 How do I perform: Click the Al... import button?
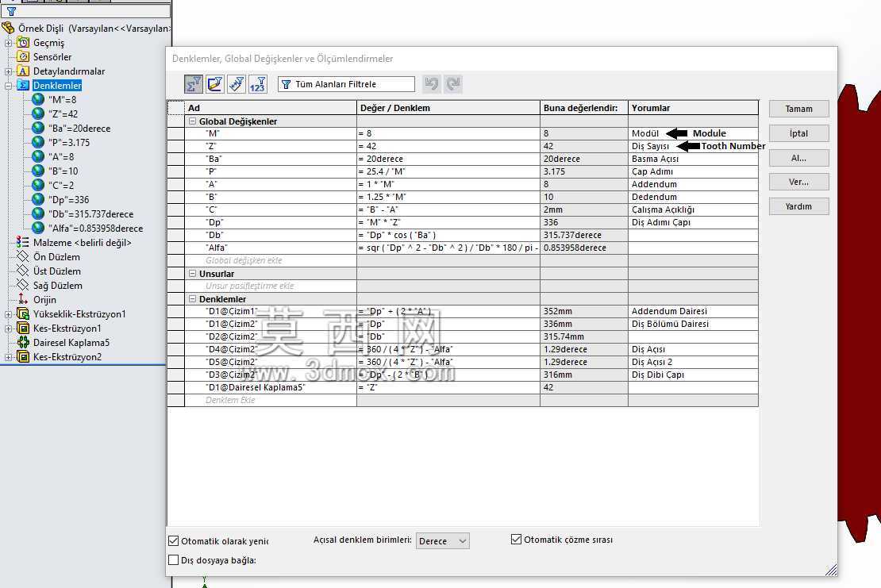click(x=799, y=158)
